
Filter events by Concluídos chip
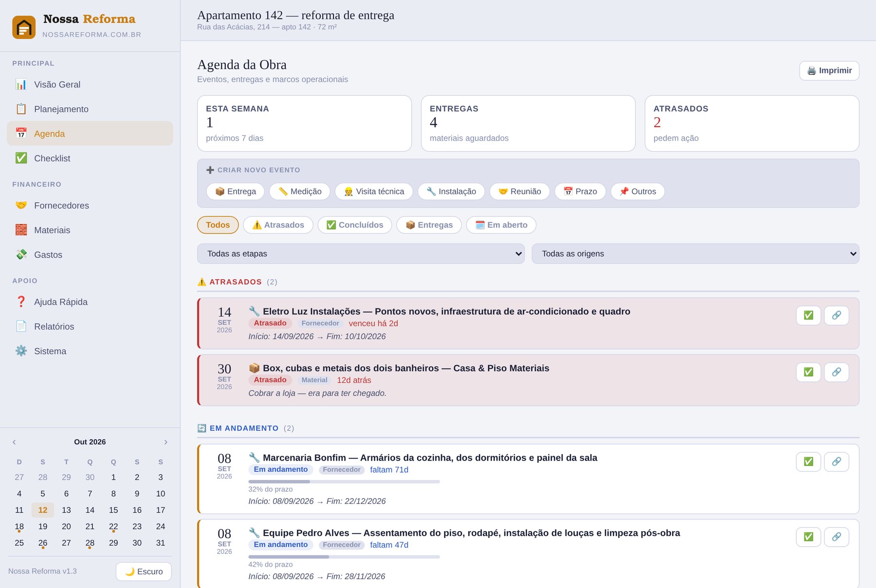355,225
